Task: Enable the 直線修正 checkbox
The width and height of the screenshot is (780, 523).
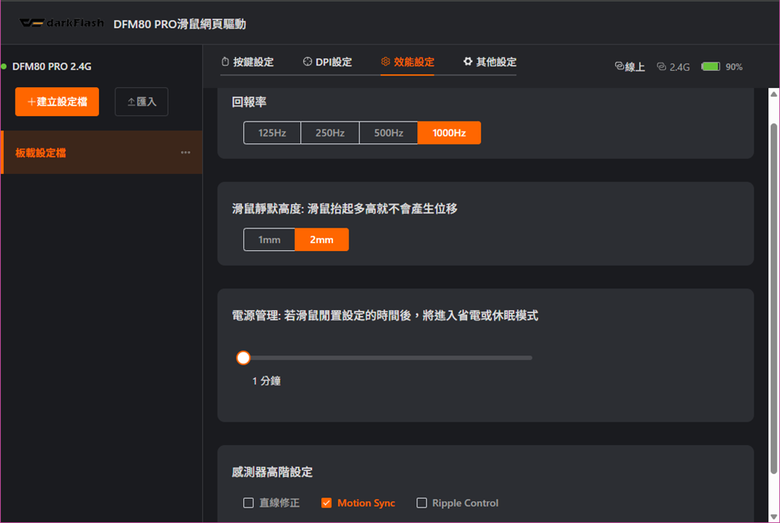Action: (x=248, y=503)
